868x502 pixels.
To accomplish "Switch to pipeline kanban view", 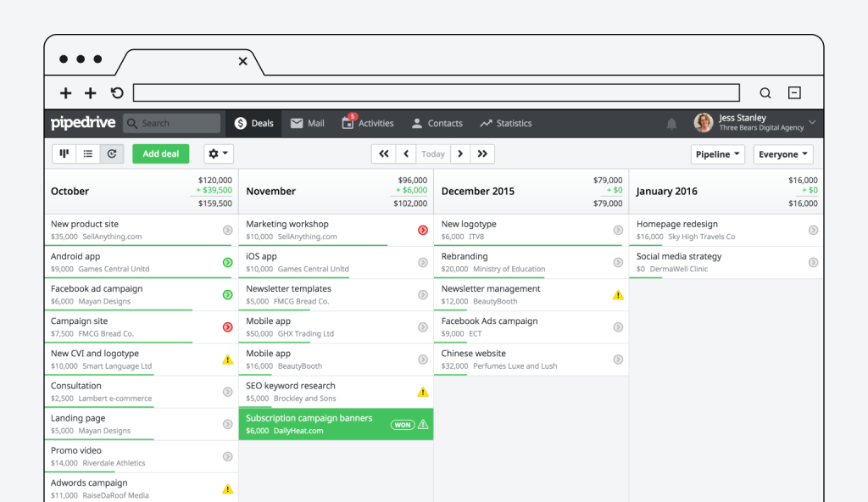I will 64,153.
